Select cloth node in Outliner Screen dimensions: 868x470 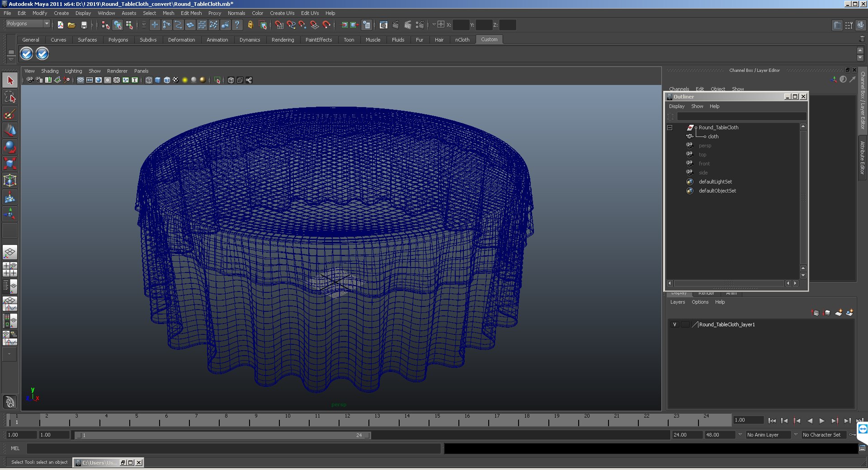tap(713, 136)
